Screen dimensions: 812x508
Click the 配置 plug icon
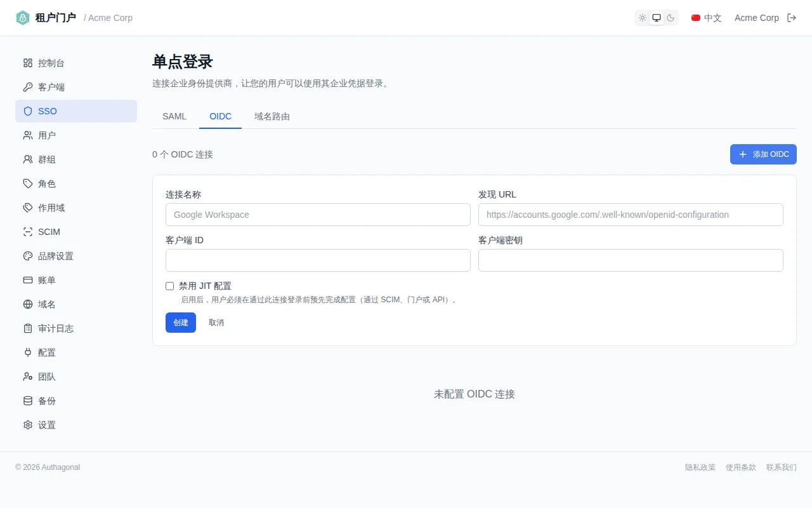coord(28,352)
